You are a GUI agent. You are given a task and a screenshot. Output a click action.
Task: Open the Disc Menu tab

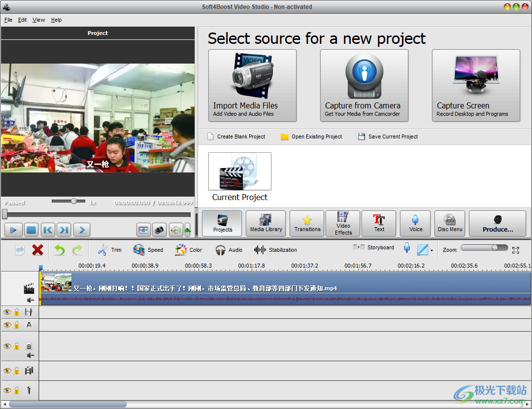pyautogui.click(x=450, y=223)
